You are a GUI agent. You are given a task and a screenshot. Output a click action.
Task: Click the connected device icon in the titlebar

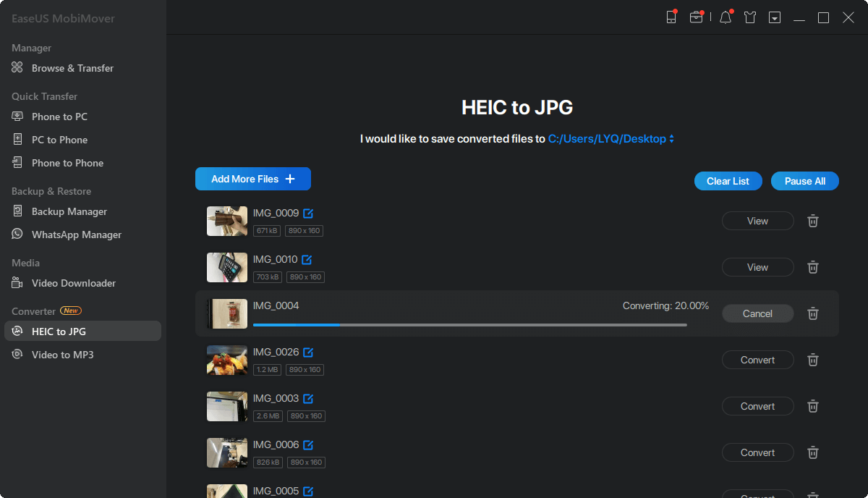[x=671, y=17]
